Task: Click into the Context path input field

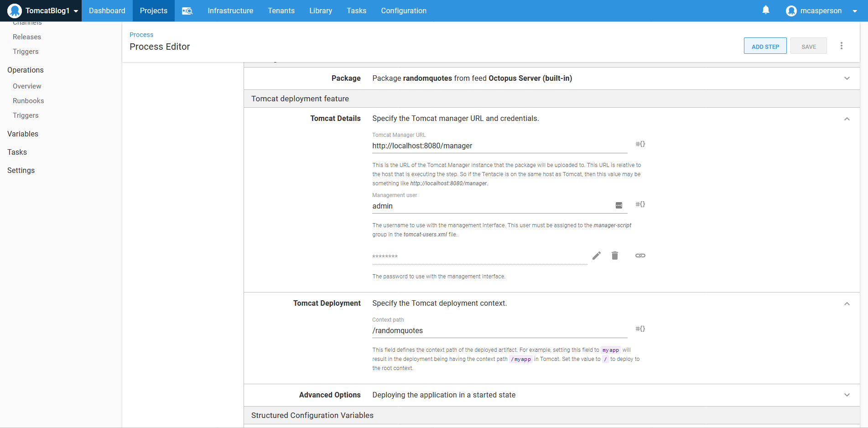Action: point(499,331)
